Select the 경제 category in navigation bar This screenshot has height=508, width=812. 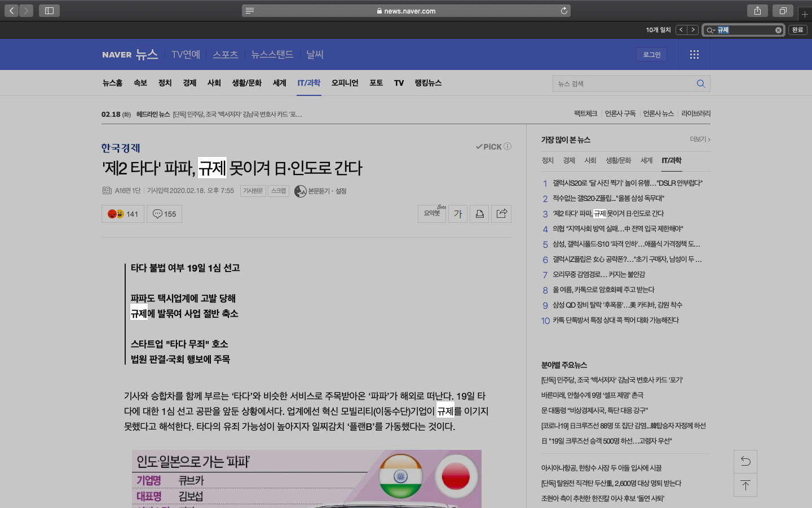[189, 83]
